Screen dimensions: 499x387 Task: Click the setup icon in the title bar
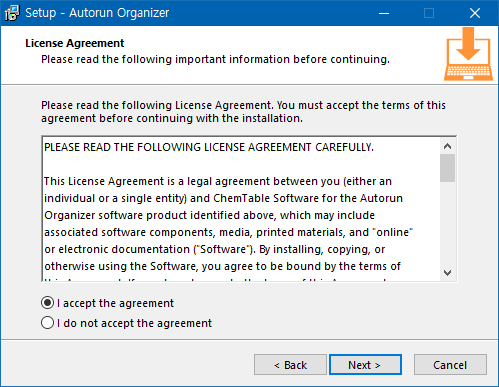(12, 13)
